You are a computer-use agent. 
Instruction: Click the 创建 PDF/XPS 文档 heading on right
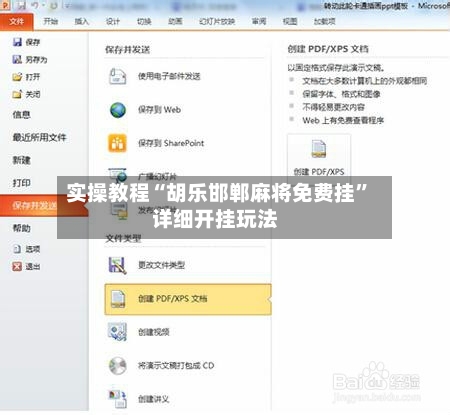click(328, 49)
